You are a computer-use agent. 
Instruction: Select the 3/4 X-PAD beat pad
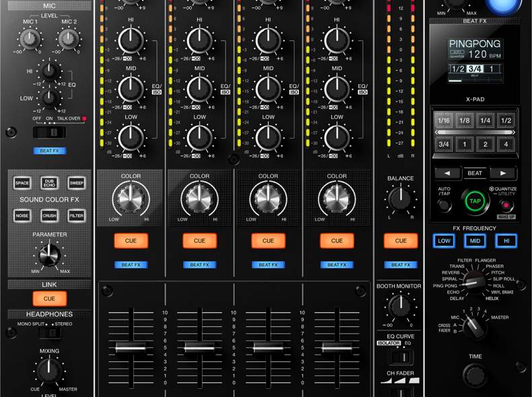[444, 144]
